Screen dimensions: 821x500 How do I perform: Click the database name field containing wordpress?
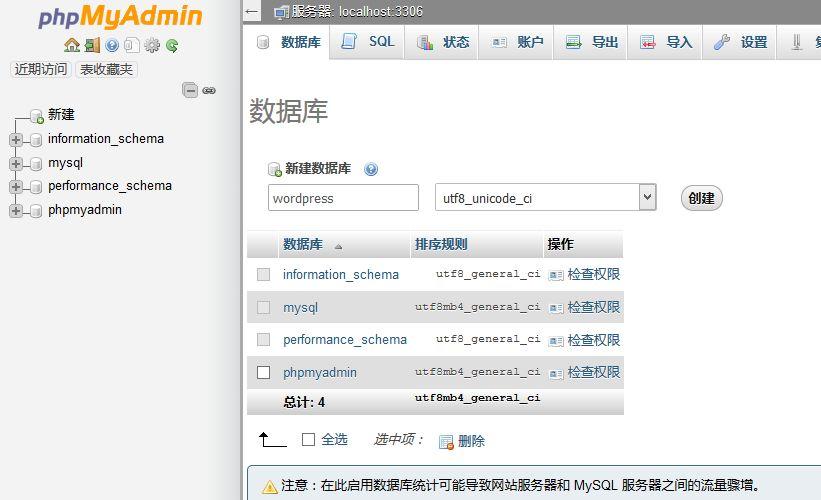click(343, 198)
